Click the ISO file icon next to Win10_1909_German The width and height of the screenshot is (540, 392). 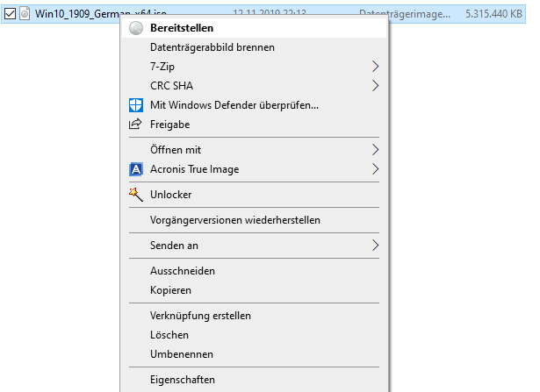(x=25, y=14)
